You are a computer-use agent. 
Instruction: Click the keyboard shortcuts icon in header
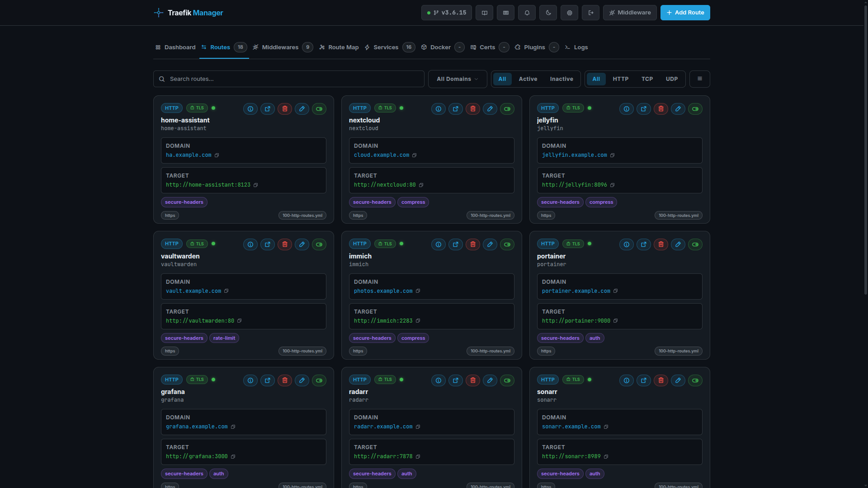[506, 13]
